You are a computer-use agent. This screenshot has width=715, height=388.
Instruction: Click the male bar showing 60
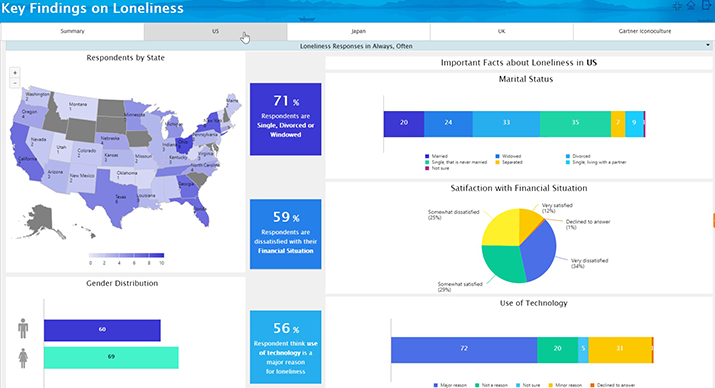coord(102,330)
